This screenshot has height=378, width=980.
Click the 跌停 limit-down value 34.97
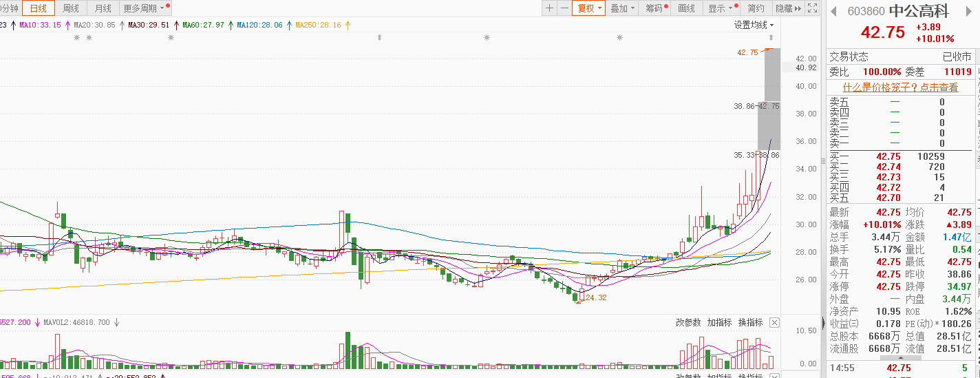click(959, 286)
